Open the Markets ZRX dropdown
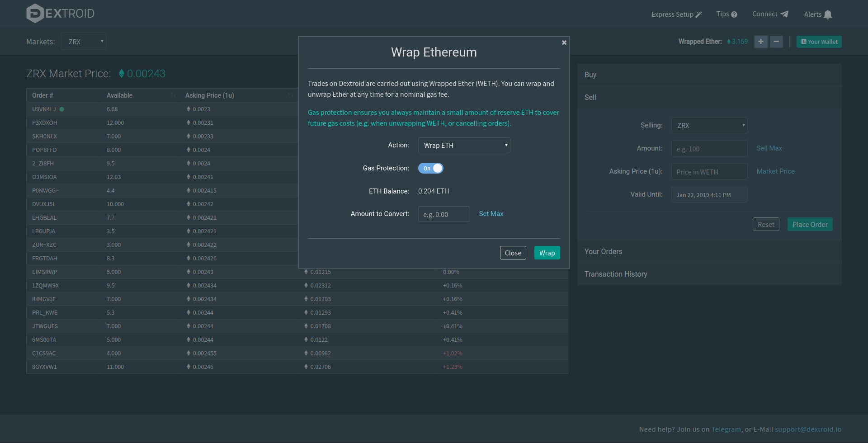868x443 pixels. click(x=84, y=42)
